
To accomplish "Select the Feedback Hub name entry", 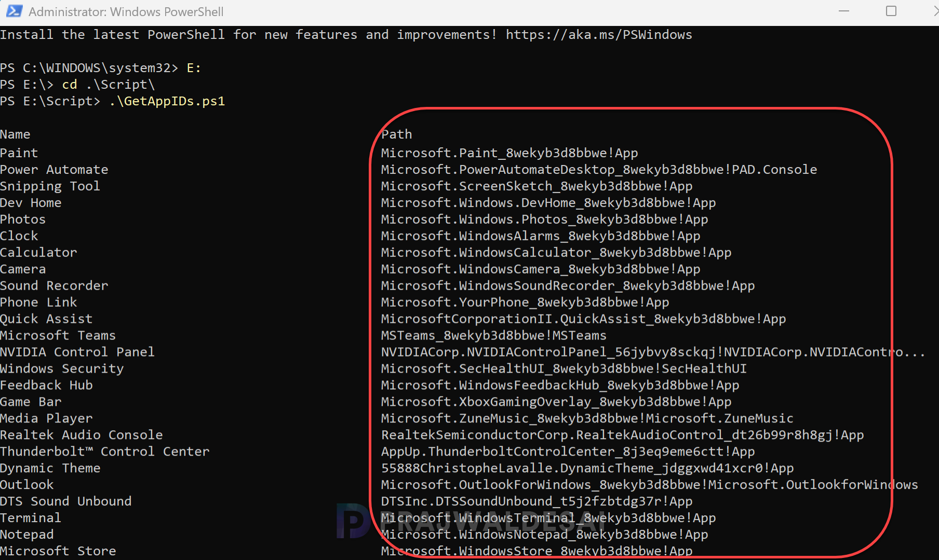I will (46, 386).
